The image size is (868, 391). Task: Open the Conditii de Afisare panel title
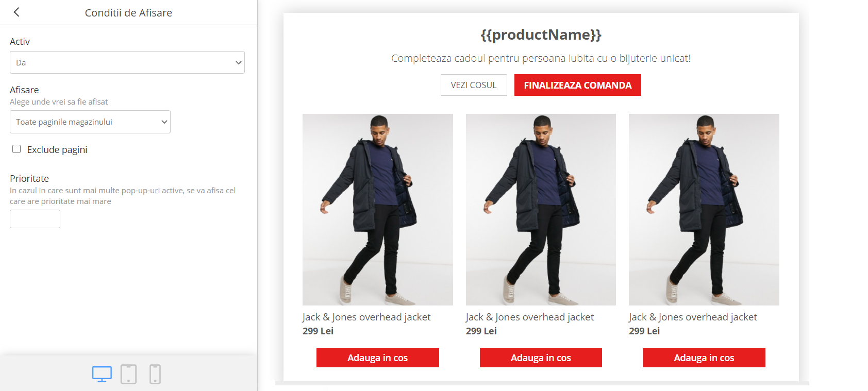[128, 12]
